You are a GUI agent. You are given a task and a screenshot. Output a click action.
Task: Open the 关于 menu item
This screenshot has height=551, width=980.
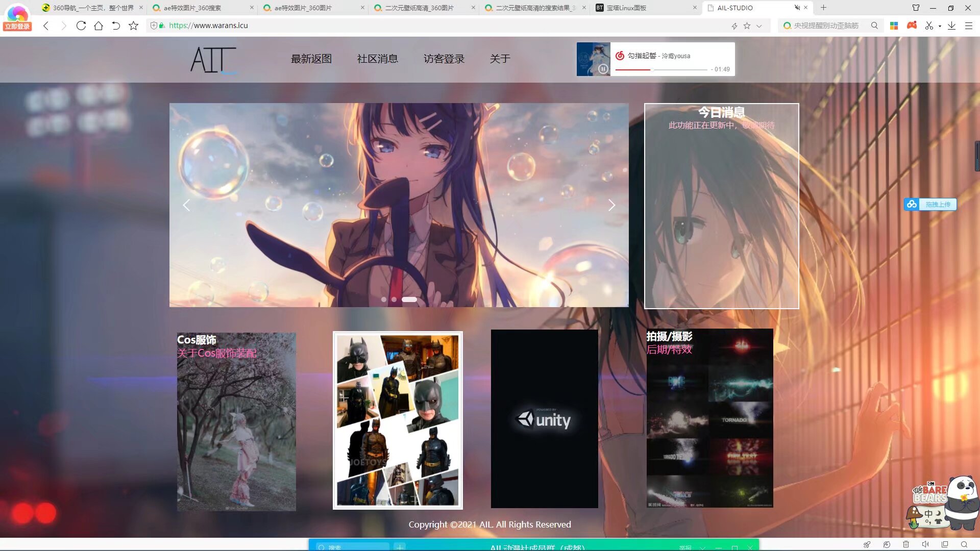click(x=500, y=59)
